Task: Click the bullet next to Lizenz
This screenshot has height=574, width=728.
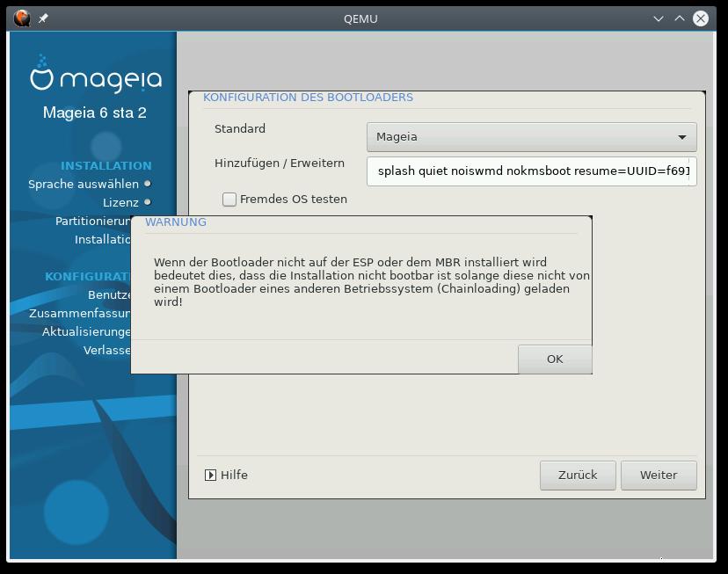Action: click(x=148, y=202)
